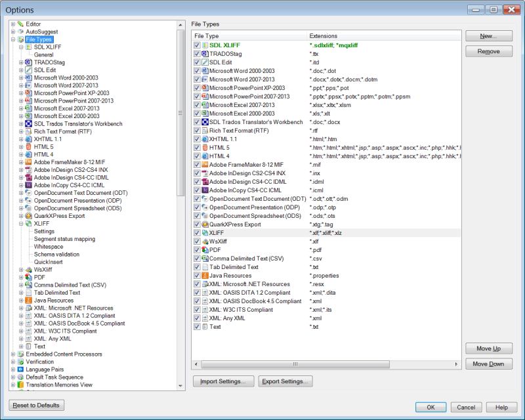This screenshot has height=420, width=525.
Task: Click Export Settings... button
Action: click(x=285, y=381)
